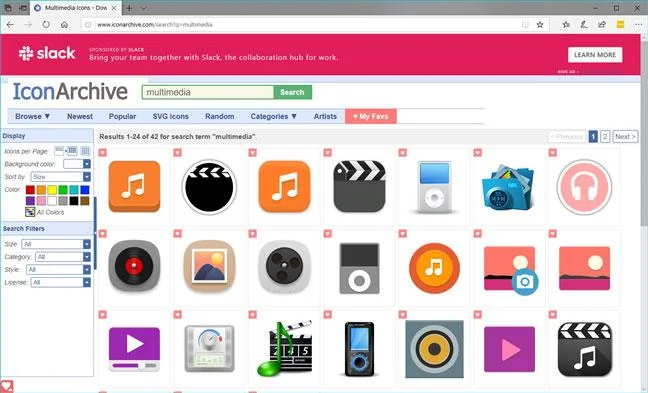Open the green note with clapperboard icon
The height and width of the screenshot is (393, 648).
point(284,348)
